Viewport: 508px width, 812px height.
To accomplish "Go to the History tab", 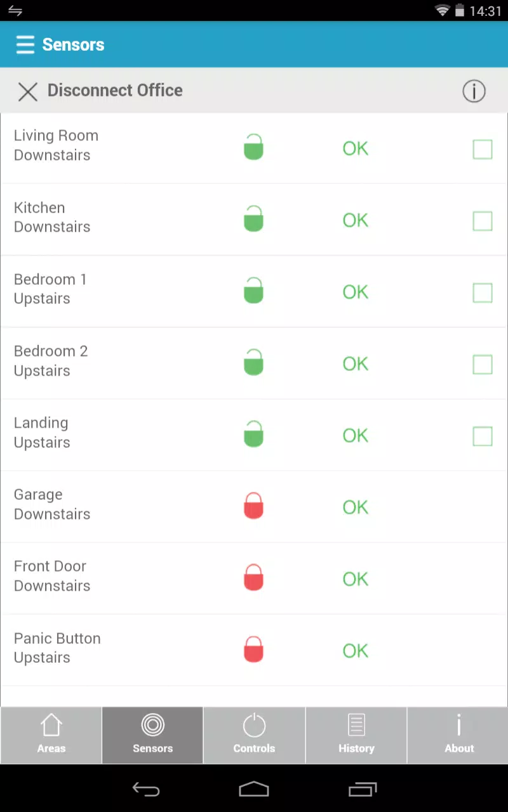I will click(356, 735).
